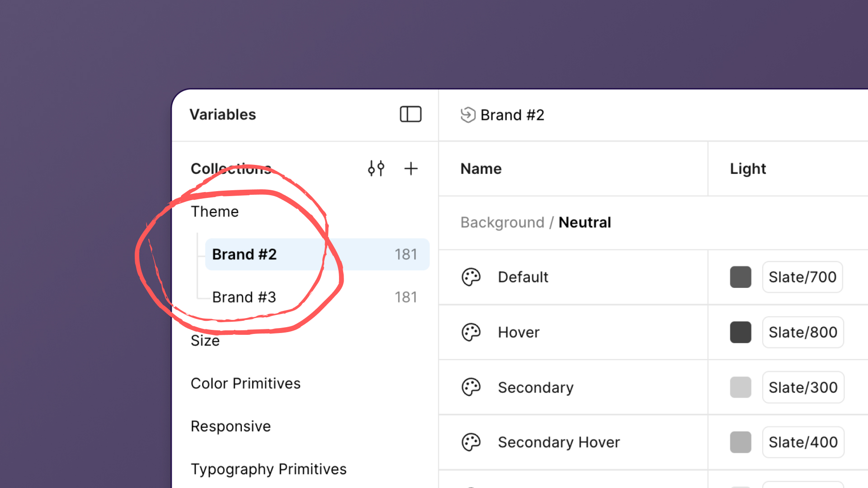This screenshot has height=488, width=868.
Task: Click the palette icon beside Secondary Hover
Action: 471,442
